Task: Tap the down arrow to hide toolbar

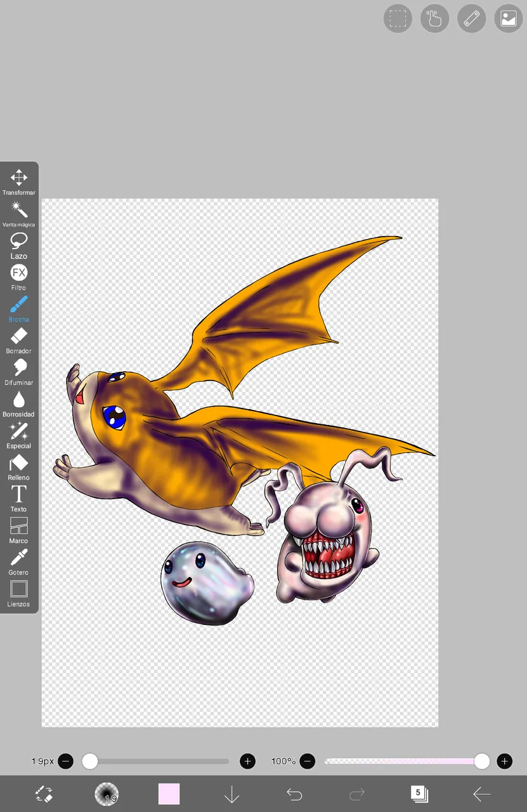Action: click(x=231, y=794)
